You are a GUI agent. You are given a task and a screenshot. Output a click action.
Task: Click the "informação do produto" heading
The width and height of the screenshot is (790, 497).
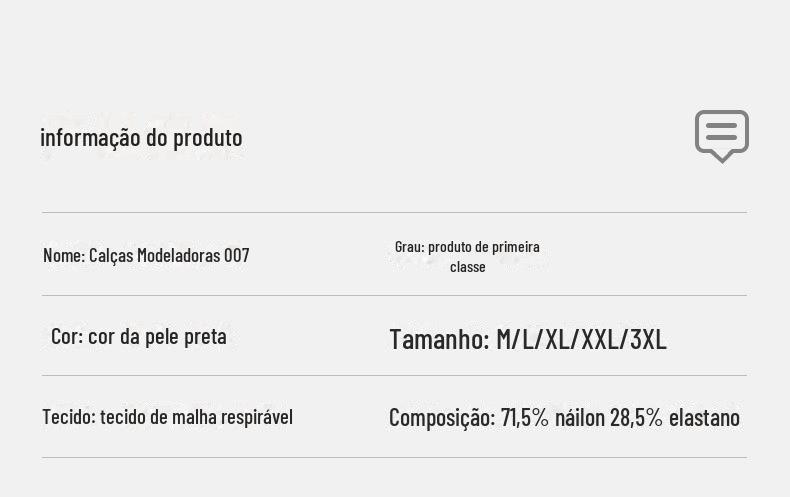point(141,137)
